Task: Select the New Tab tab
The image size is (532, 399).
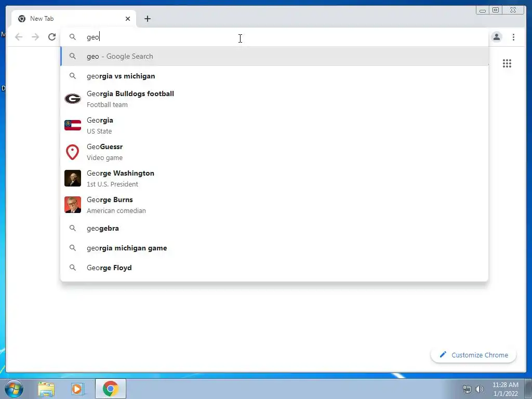Action: pyautogui.click(x=74, y=19)
